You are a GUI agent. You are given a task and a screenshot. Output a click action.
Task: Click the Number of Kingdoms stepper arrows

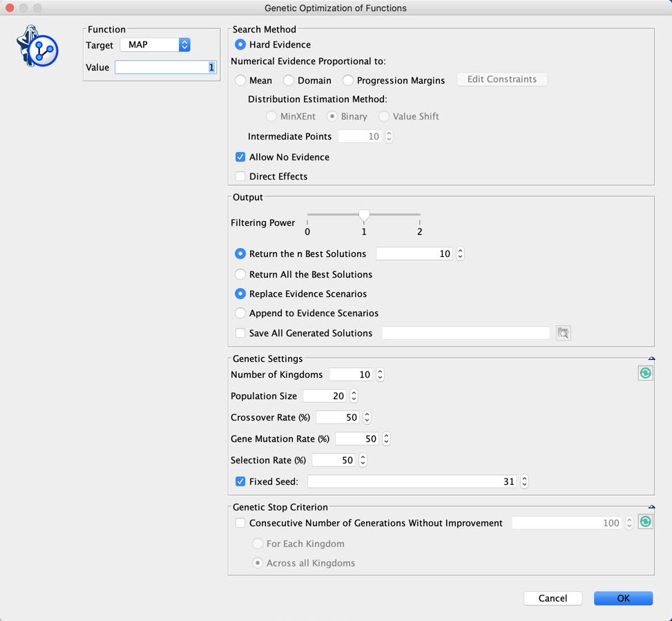click(380, 375)
